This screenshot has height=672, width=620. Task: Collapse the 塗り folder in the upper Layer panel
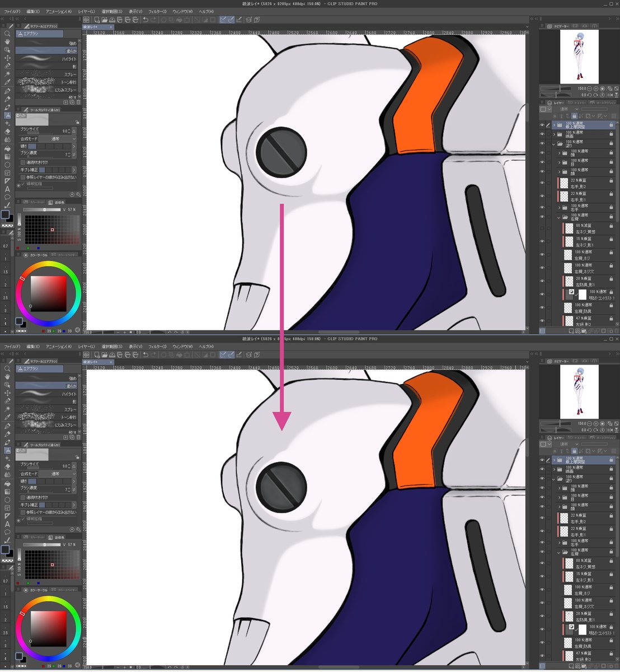(x=555, y=144)
